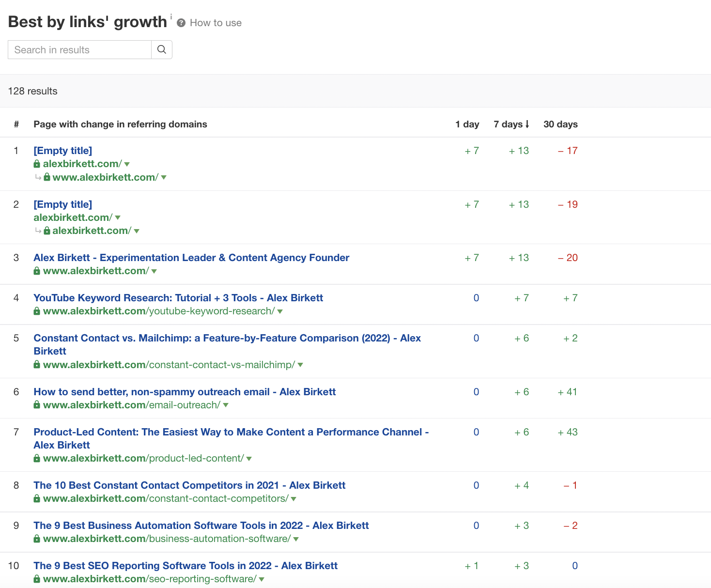711x588 pixels.
Task: Expand dropdown next to email-outreach URL
Action: pos(226,405)
